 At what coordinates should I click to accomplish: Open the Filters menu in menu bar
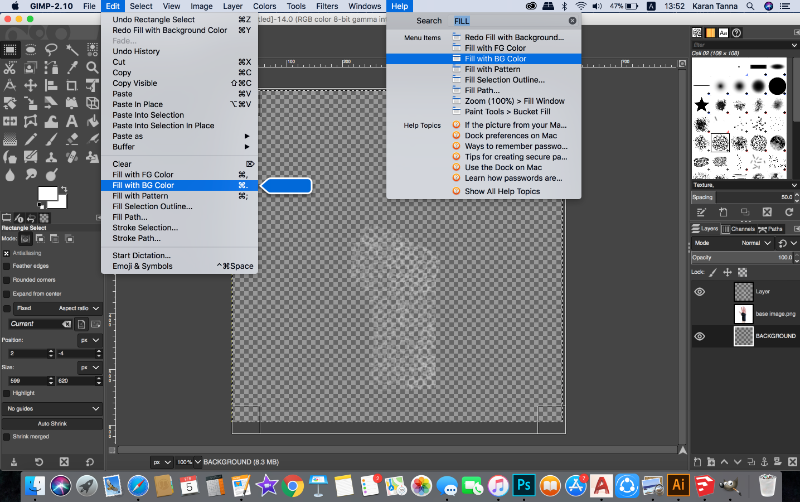(327, 6)
